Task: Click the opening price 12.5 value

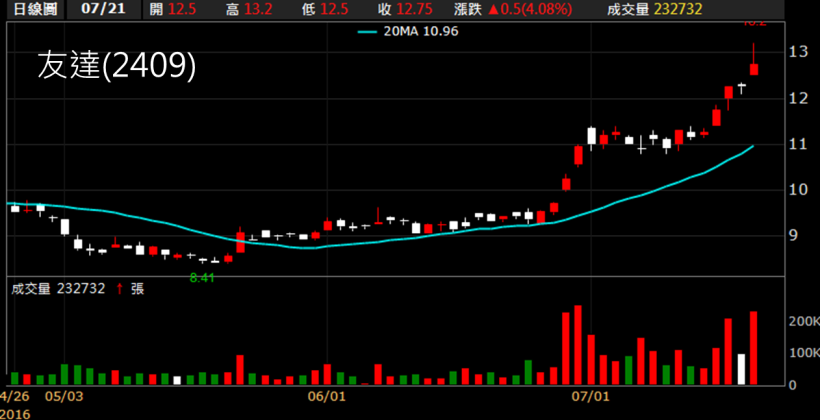Action: tap(183, 9)
